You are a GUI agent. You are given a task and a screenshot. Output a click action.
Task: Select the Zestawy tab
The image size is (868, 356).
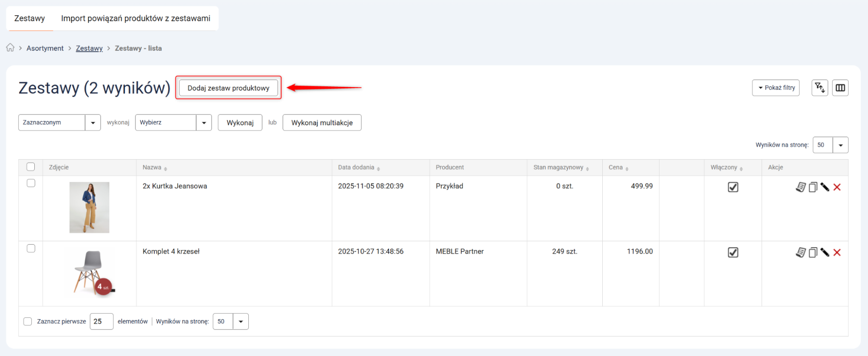click(x=30, y=18)
